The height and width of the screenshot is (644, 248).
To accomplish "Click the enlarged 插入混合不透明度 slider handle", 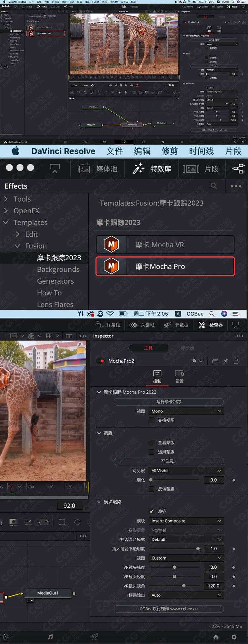I will (198, 549).
